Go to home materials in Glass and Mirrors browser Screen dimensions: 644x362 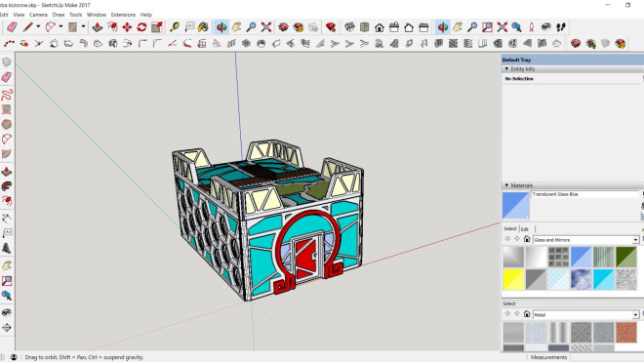click(527, 239)
